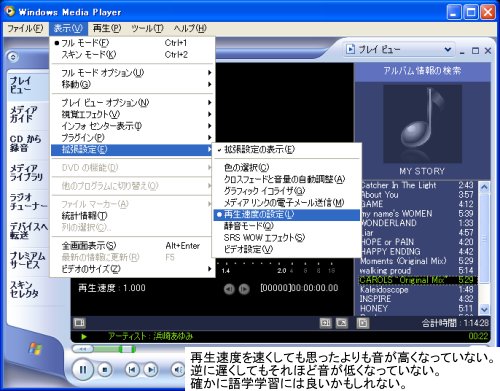
Task: Skip to next track button
Action: 151,369
